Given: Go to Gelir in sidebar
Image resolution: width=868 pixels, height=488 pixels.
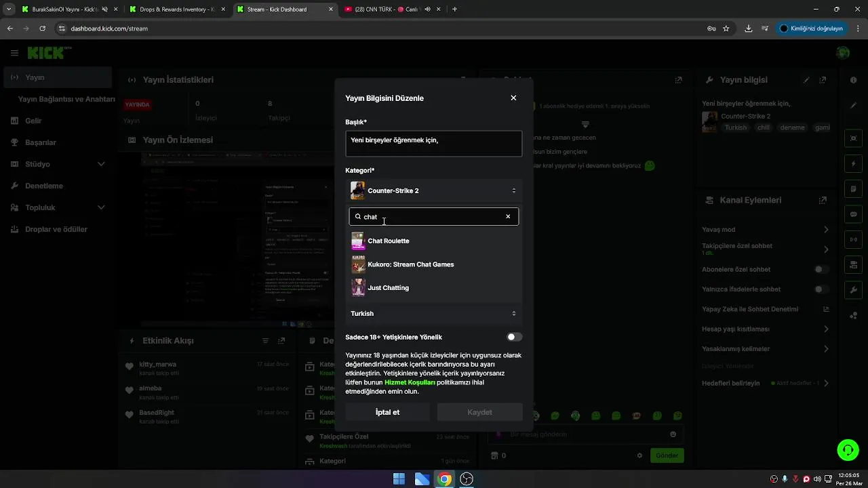Looking at the screenshot, I should pos(56,121).
